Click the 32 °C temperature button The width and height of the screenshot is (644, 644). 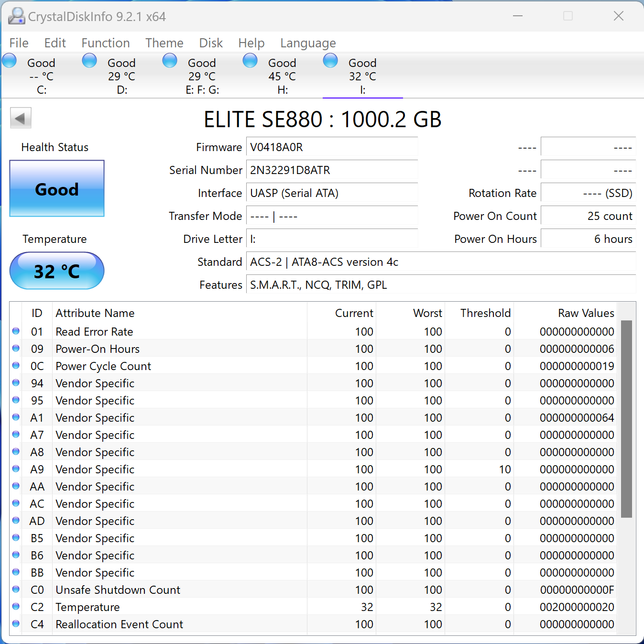click(x=57, y=271)
